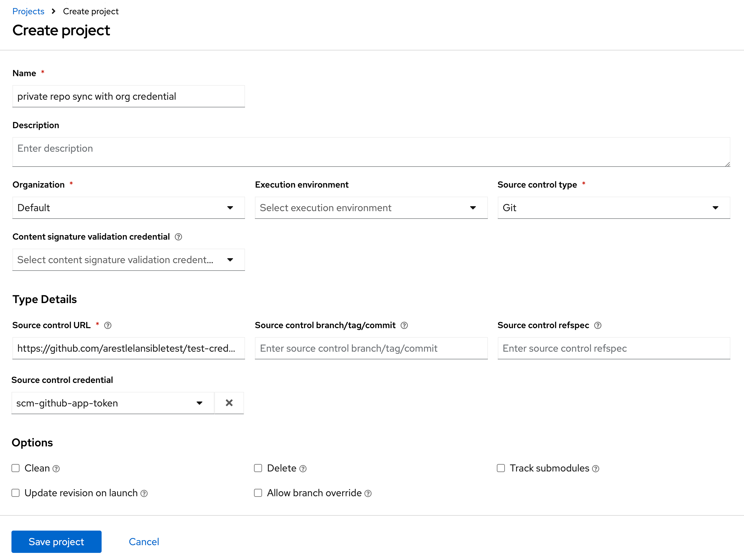This screenshot has height=560, width=744.
Task: Check Update revision on launch
Action: coord(15,493)
